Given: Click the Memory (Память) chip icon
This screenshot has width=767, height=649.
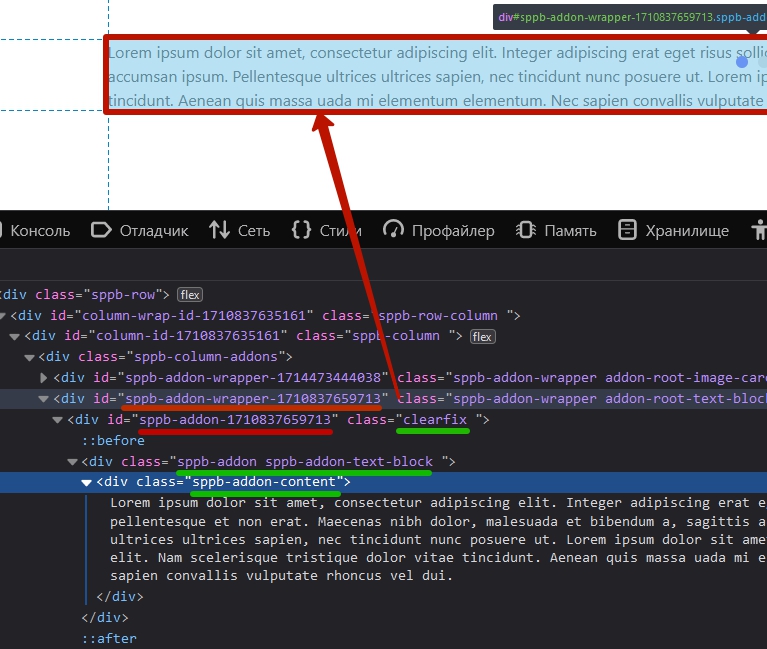Looking at the screenshot, I should pyautogui.click(x=525, y=230).
